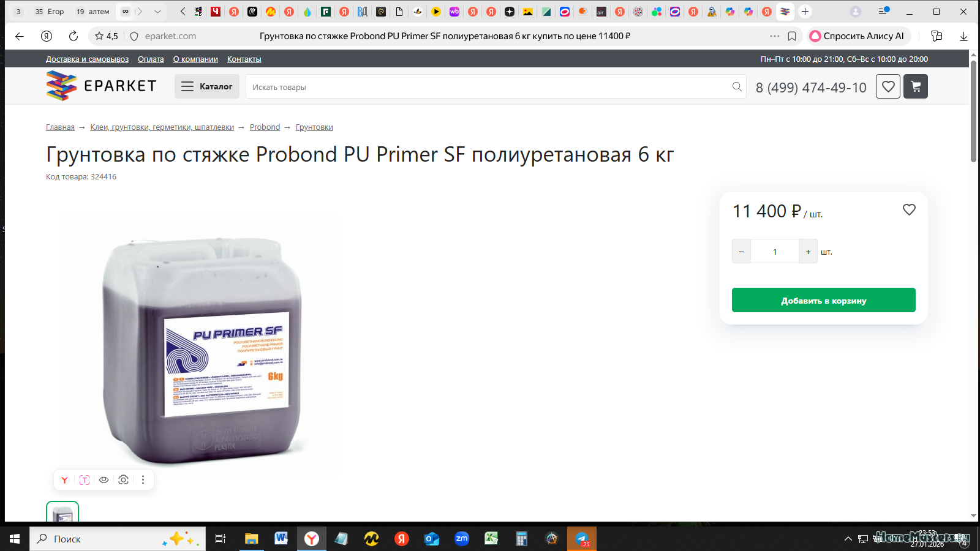
Task: Select the product thumbnail below image
Action: [62, 511]
